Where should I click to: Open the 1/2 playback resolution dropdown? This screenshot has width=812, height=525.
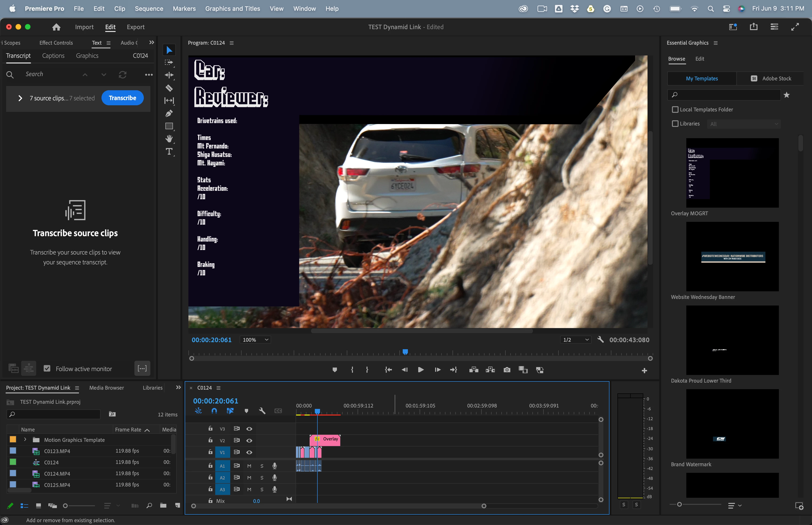pos(576,340)
